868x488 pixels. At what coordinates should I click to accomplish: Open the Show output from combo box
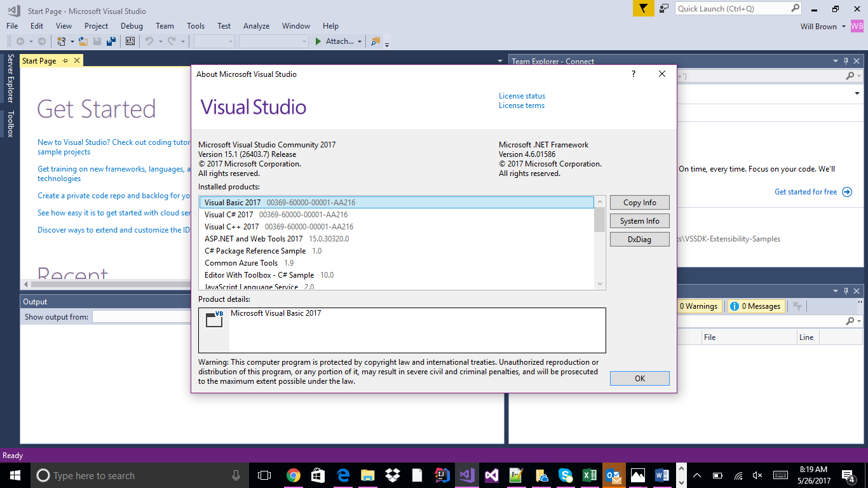(141, 316)
